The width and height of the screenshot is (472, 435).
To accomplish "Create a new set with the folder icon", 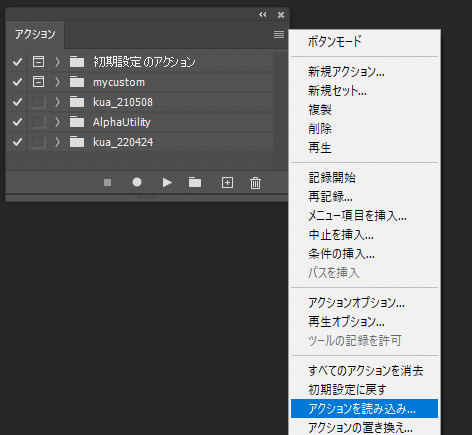I will click(195, 182).
